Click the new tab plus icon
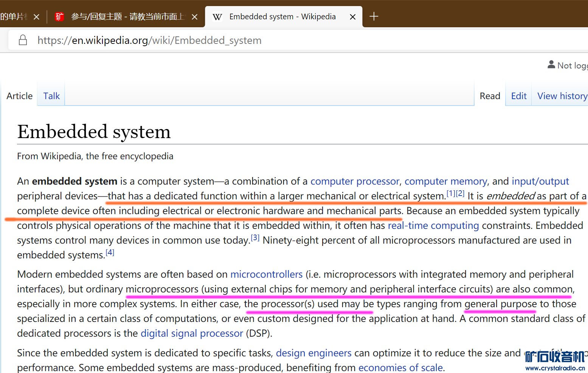Screen dimensions: 588x373 point(374,17)
